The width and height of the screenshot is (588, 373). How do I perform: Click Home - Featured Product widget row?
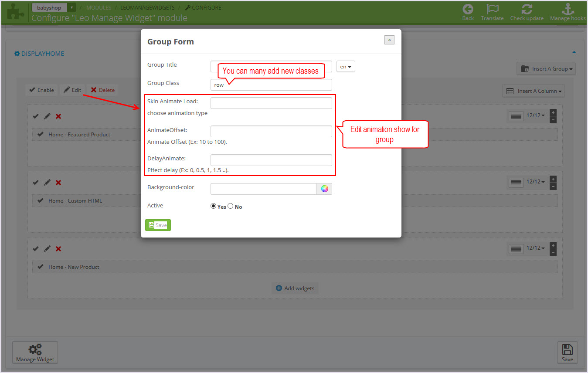pos(295,134)
